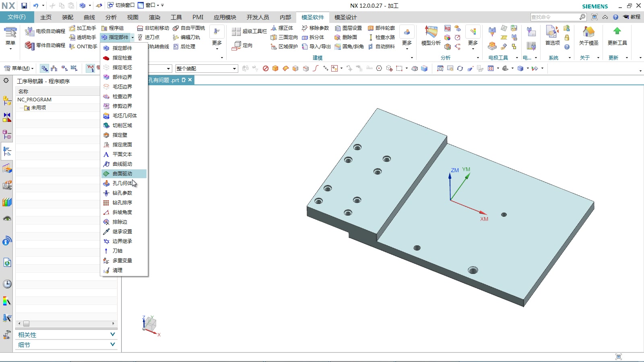Open the large 菜单 ribbon dropdown
The height and width of the screenshot is (362, 644).
(10, 39)
